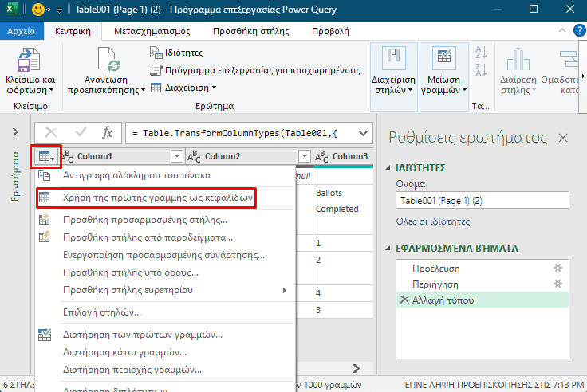This screenshot has width=587, height=392.
Task: Close the Ρυθμίσεις ερωτήματος pane
Action: click(562, 138)
